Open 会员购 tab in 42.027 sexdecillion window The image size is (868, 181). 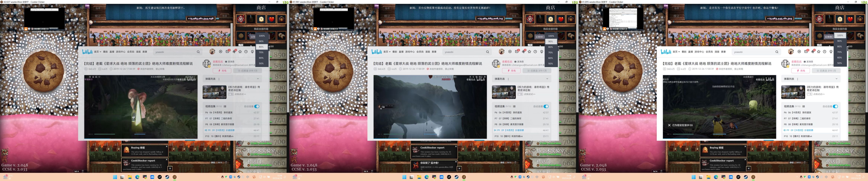click(130, 52)
